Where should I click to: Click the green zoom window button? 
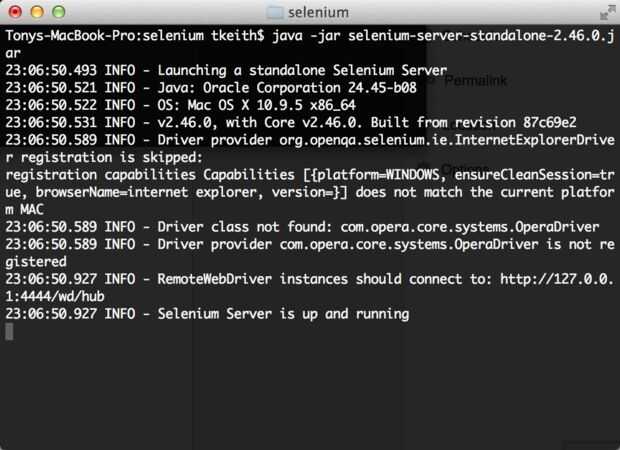52,12
